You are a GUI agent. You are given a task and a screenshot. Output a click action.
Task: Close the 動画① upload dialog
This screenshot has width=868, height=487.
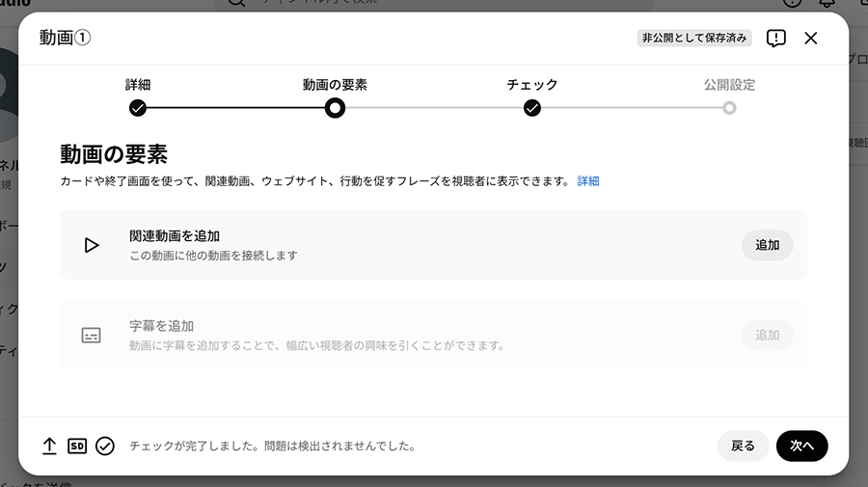click(810, 39)
